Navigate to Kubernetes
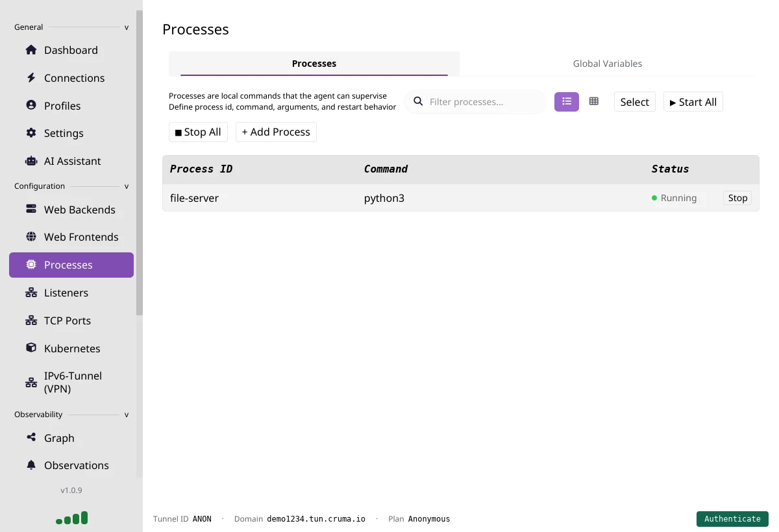This screenshot has width=779, height=532. coord(71,348)
